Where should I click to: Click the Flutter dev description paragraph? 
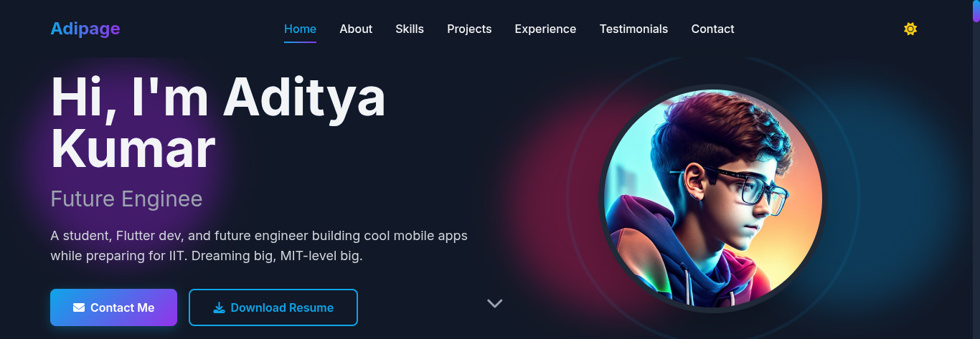coord(259,245)
